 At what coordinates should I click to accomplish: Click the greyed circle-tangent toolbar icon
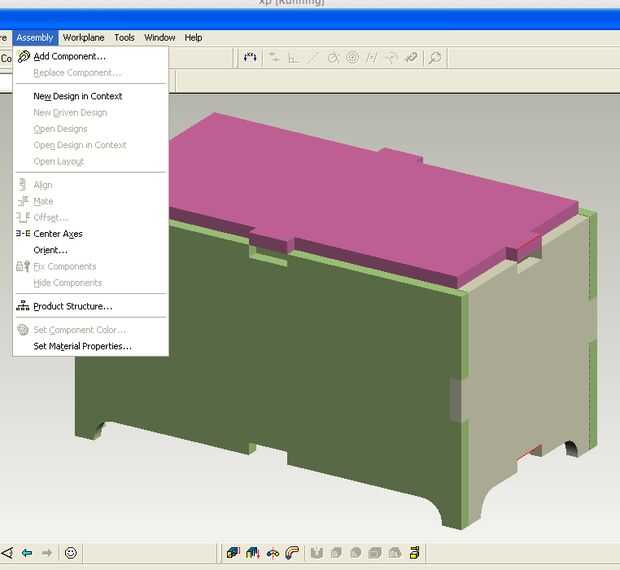click(x=333, y=58)
